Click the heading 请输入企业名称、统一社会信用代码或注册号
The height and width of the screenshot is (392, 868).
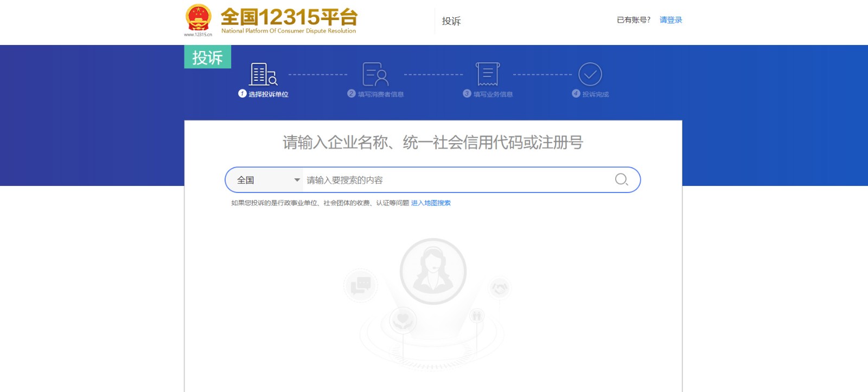[433, 143]
